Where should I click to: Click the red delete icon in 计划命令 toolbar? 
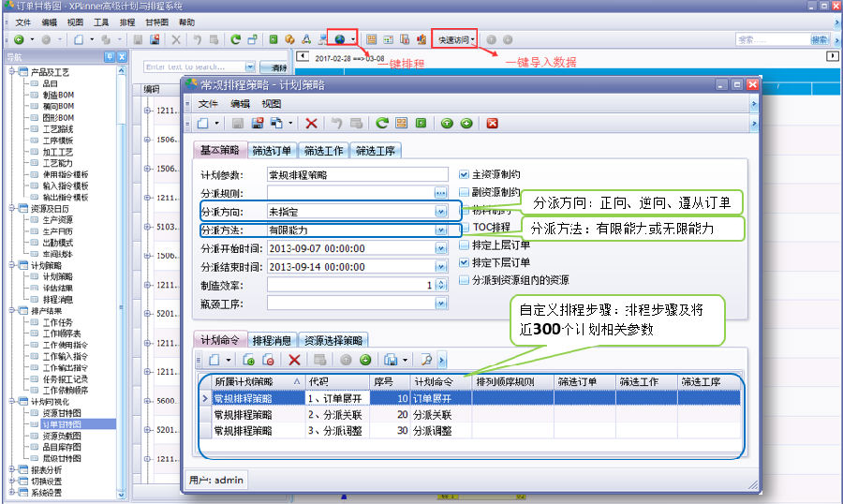(x=294, y=359)
